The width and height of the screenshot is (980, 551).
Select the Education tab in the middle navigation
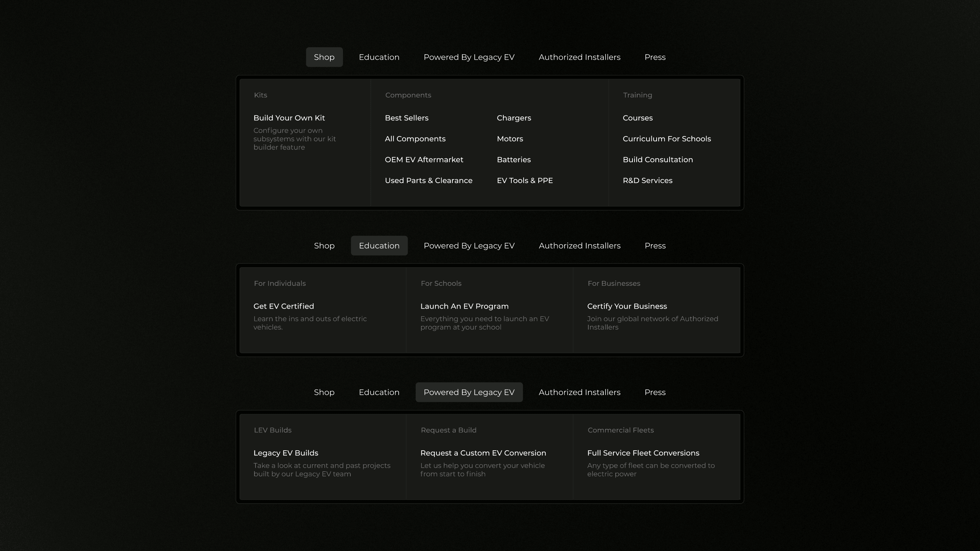[379, 245]
